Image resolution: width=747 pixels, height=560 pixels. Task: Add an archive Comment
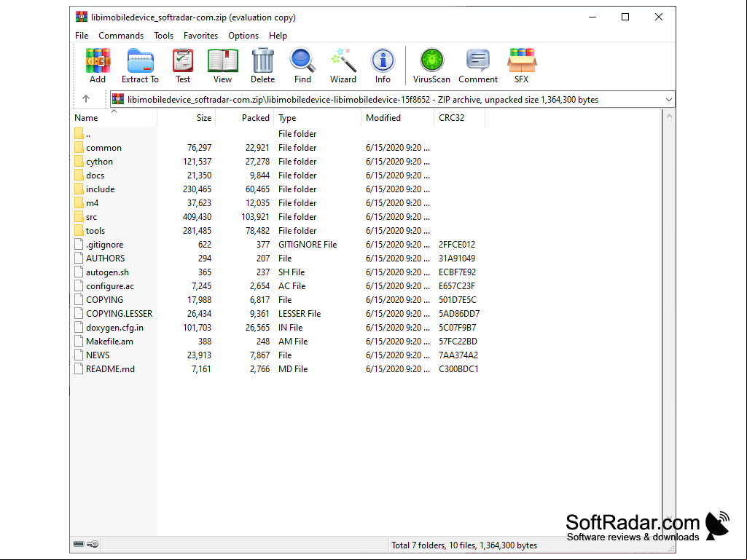pyautogui.click(x=478, y=66)
